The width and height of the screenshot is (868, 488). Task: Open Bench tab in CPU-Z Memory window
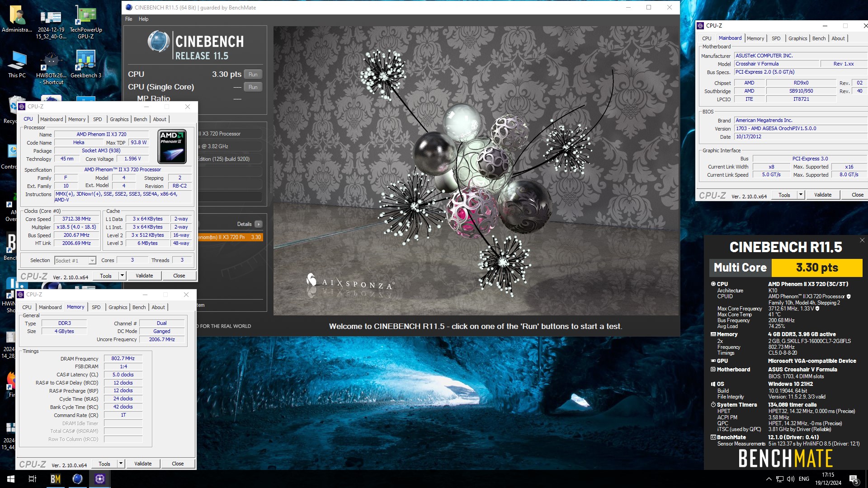pyautogui.click(x=139, y=307)
